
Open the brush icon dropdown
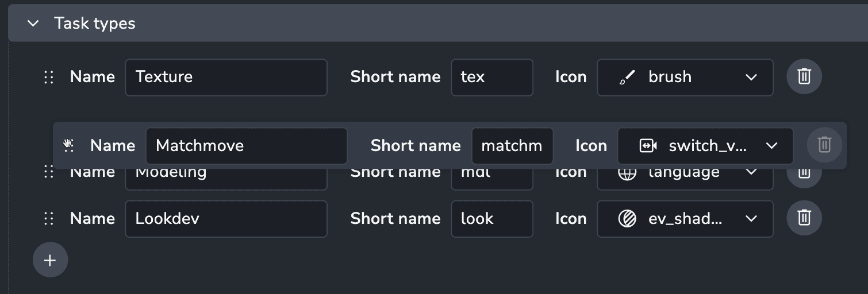coord(750,77)
